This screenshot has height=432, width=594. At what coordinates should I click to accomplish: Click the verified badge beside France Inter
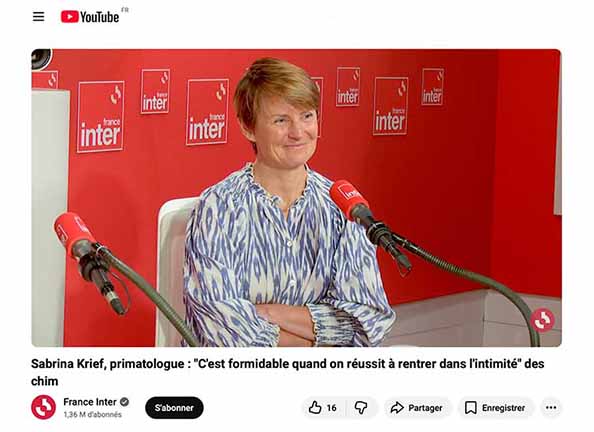(x=124, y=402)
